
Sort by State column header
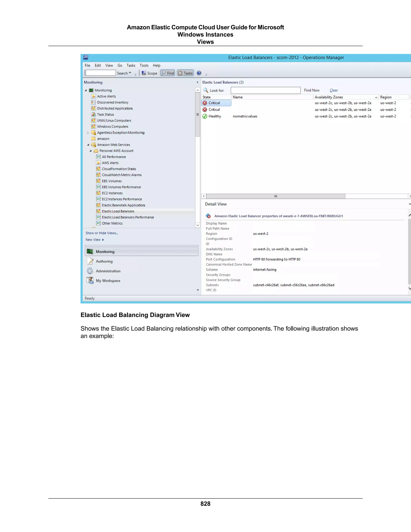pyautogui.click(x=216, y=97)
